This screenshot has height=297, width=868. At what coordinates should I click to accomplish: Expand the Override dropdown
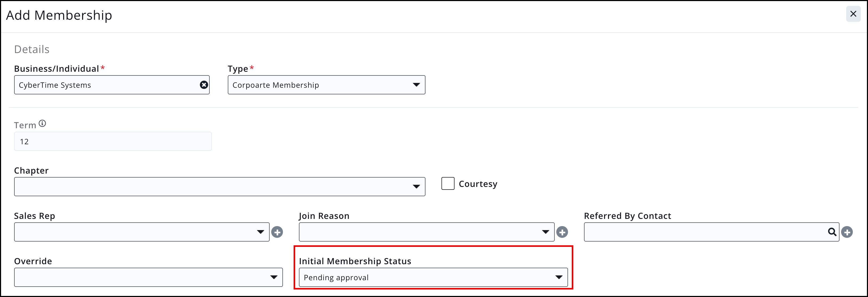[x=148, y=278]
